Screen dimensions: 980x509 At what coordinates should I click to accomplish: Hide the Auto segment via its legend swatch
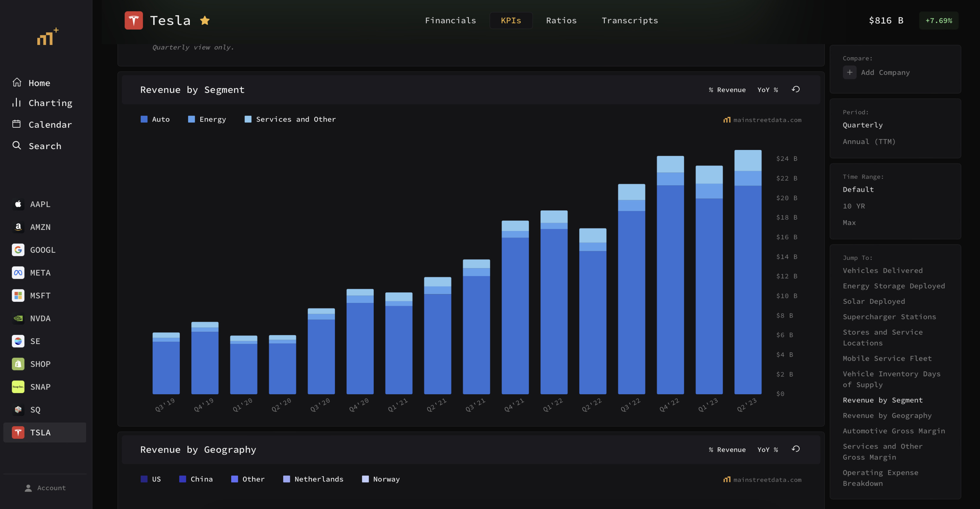tap(144, 119)
